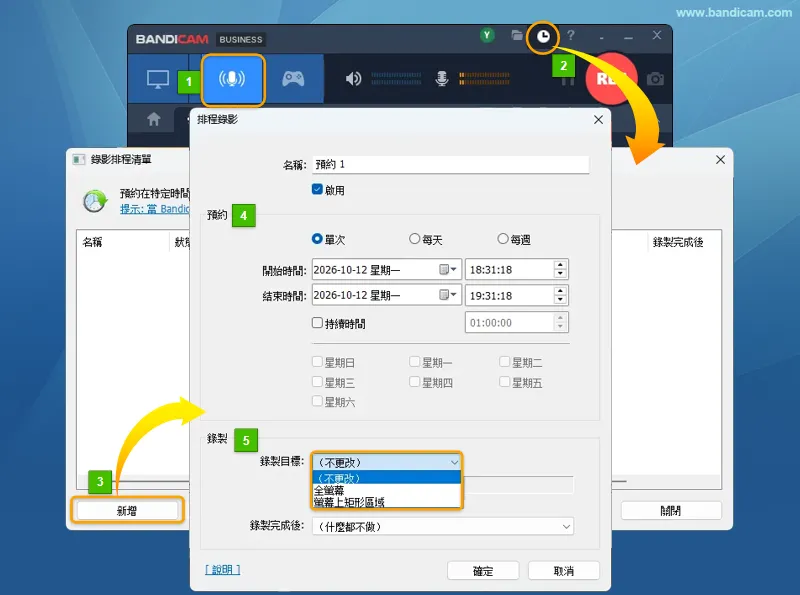Click the green Y account icon
Screen dimensions: 800x595
click(x=487, y=35)
